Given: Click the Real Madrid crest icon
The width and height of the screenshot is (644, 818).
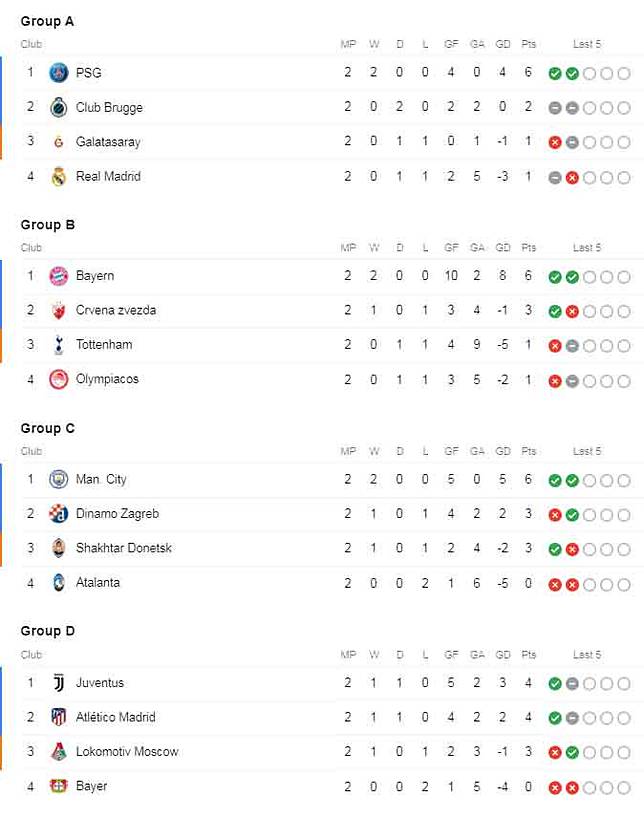Looking at the screenshot, I should click(58, 177).
